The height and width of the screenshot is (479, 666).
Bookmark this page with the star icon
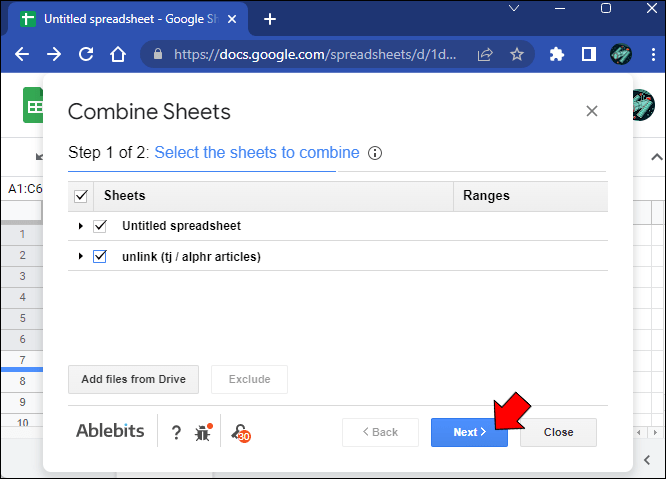[517, 54]
